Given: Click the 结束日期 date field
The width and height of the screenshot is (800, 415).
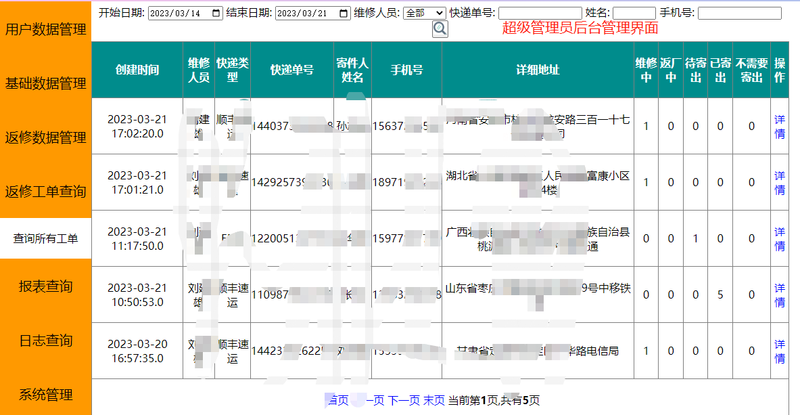Looking at the screenshot, I should (x=313, y=13).
